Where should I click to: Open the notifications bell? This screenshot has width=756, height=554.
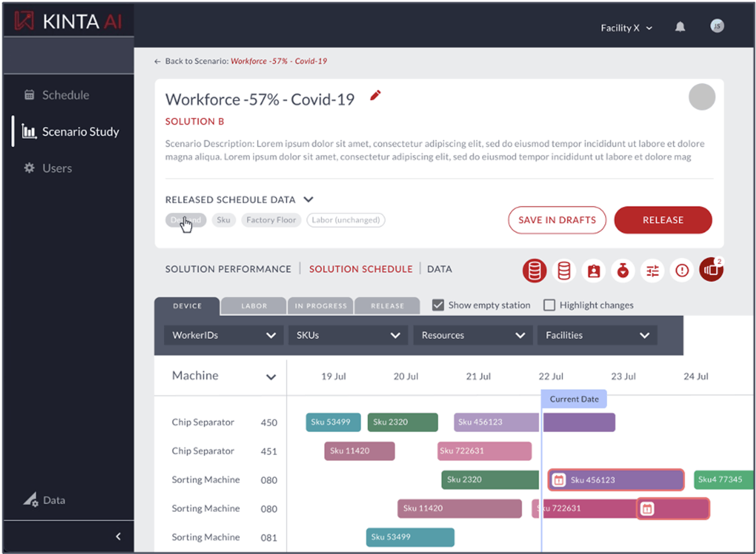coord(680,27)
